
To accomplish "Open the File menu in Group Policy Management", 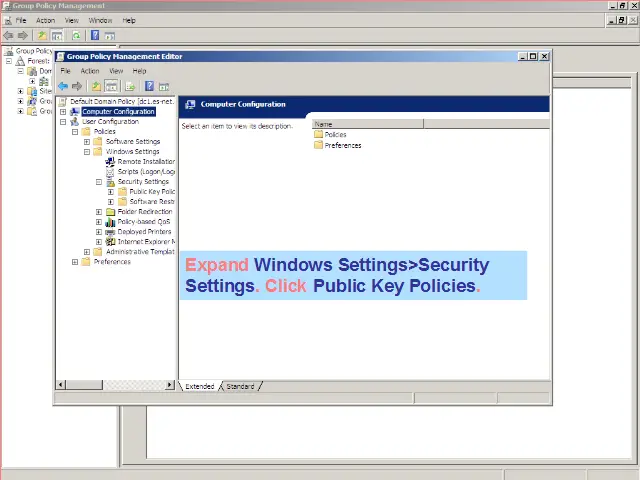I will [20, 20].
